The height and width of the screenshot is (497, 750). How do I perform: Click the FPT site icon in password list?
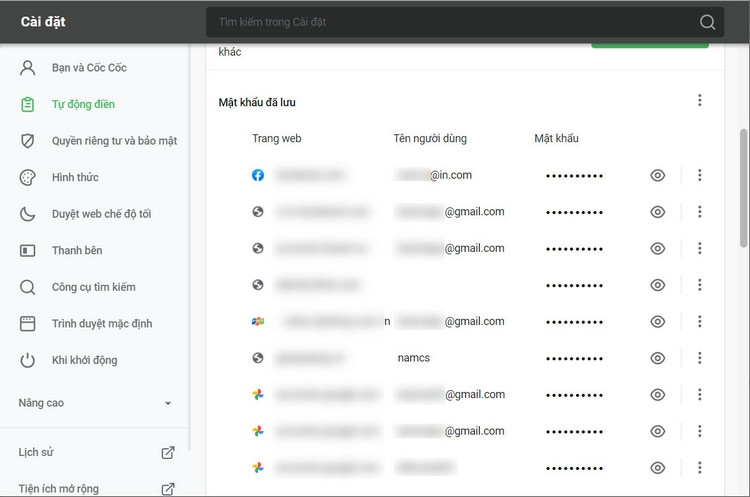(x=258, y=321)
